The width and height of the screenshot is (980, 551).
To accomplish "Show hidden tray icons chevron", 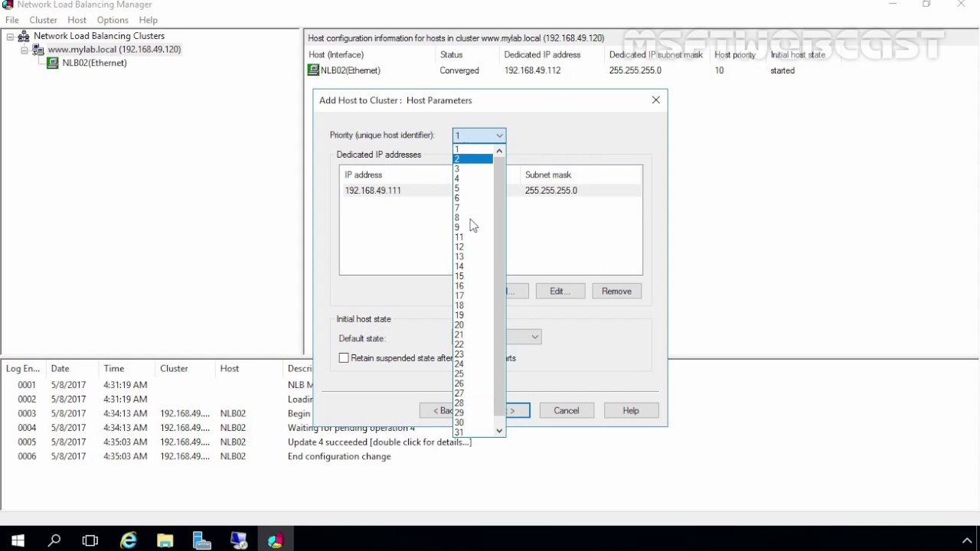I will point(968,540).
